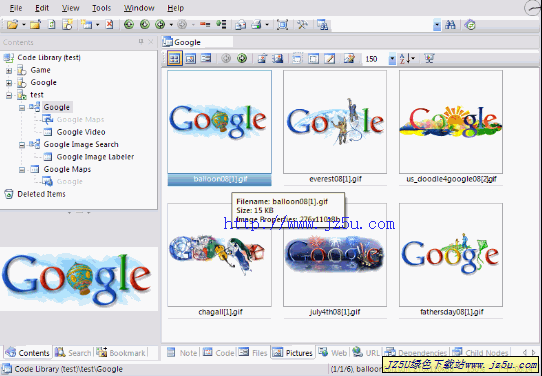Switch to single image view icon
Screen dimensions: 542x376
pyautogui.click(x=190, y=58)
